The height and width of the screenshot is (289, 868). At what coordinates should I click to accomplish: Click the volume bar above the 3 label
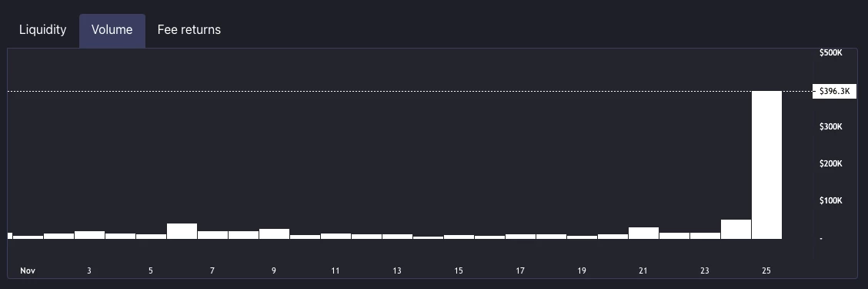coord(90,234)
